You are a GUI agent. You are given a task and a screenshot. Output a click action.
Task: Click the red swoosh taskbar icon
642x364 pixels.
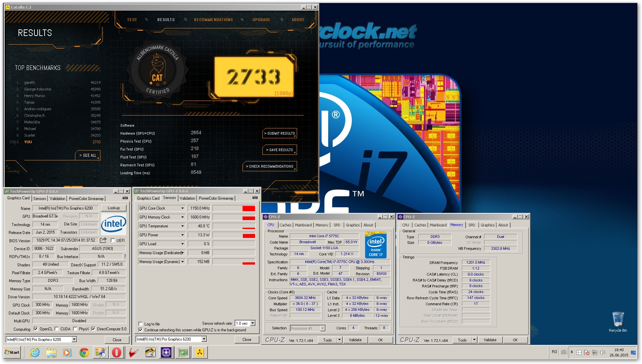tap(133, 352)
